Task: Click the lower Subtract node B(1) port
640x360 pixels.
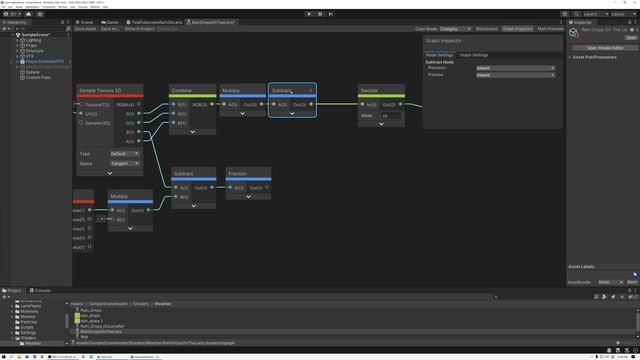Action: click(176, 197)
